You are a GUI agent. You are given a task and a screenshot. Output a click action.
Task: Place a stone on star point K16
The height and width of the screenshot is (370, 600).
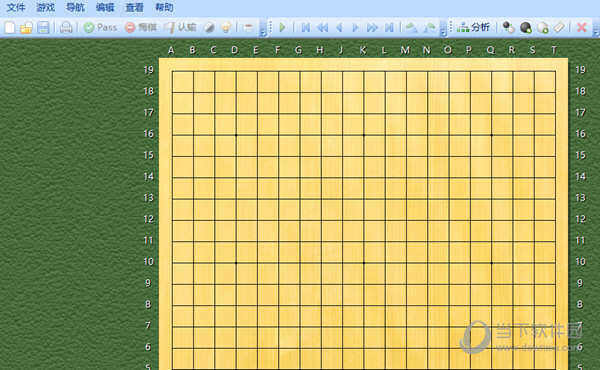click(364, 135)
